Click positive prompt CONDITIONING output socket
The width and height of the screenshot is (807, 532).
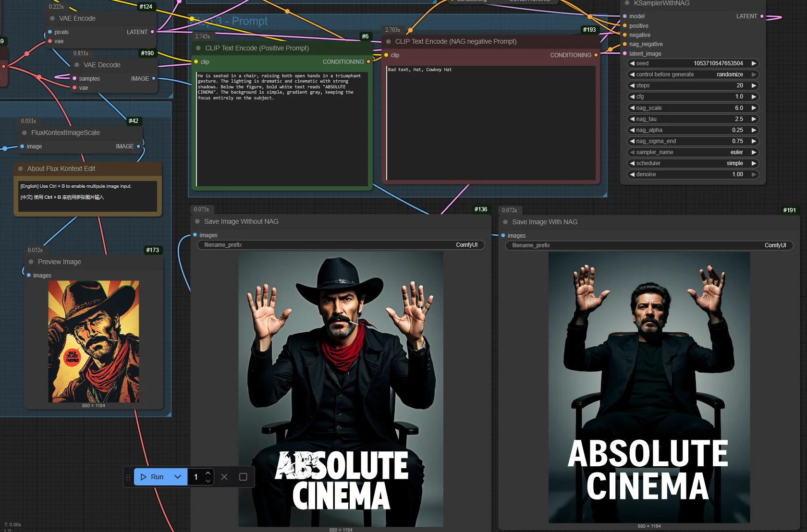368,61
